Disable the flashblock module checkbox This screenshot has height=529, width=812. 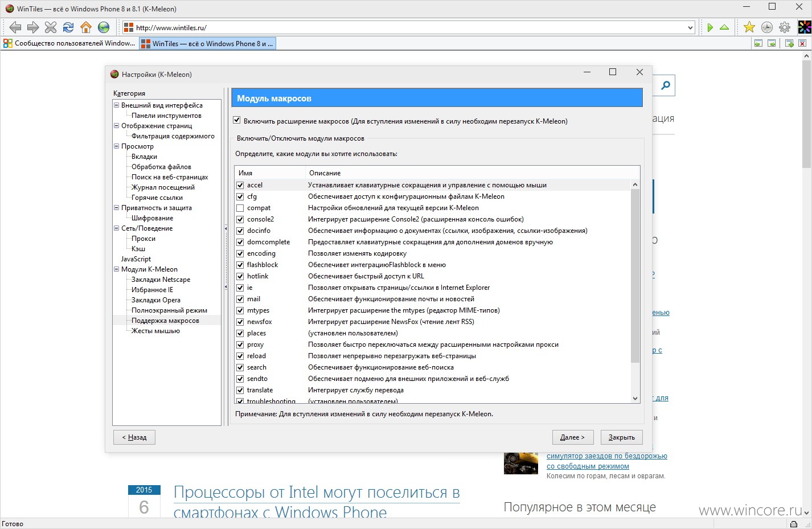[x=240, y=265]
